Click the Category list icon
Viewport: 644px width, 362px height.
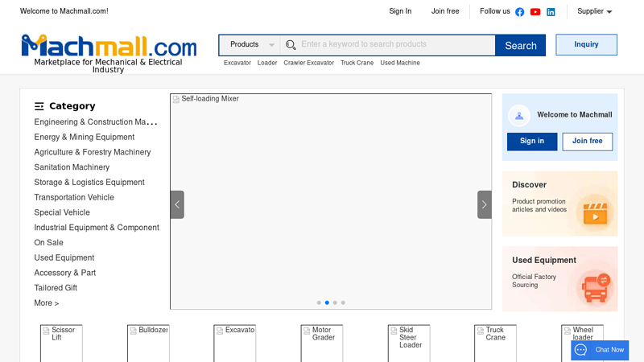(39, 106)
